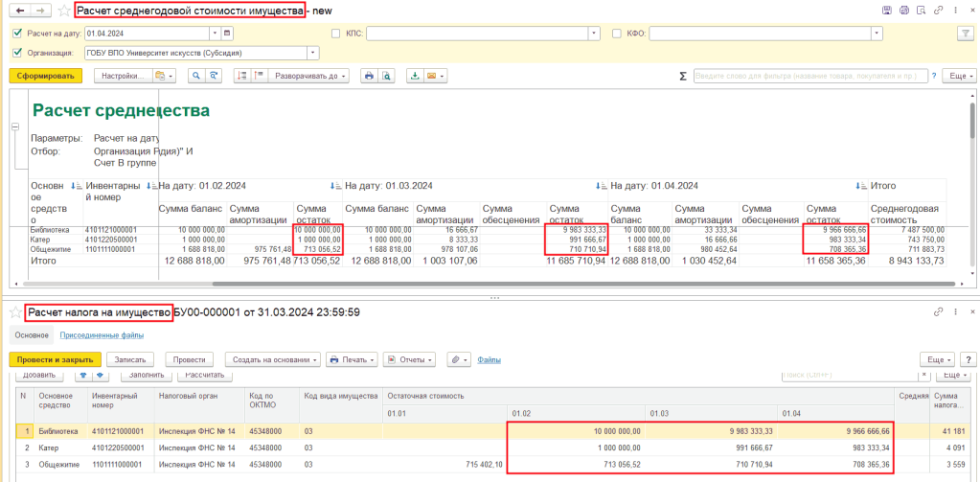
Task: Open the Создать на основании dropdown
Action: click(273, 359)
